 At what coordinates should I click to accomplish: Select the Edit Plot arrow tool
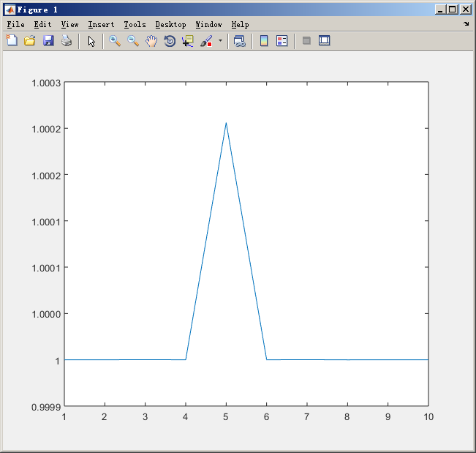coord(91,41)
